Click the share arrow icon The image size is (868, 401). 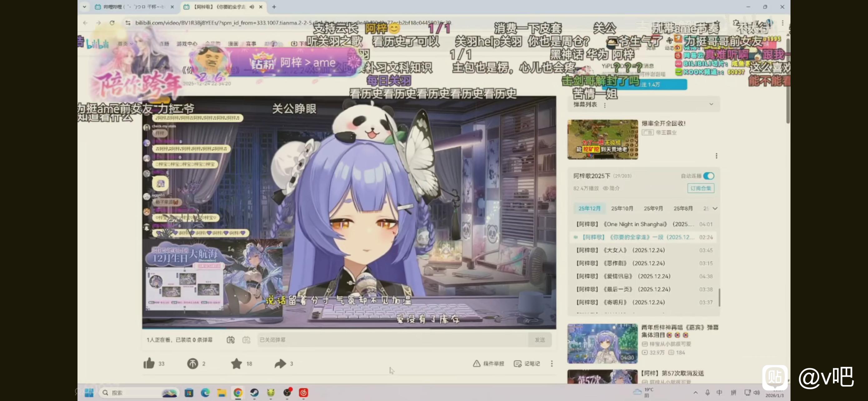click(x=280, y=363)
